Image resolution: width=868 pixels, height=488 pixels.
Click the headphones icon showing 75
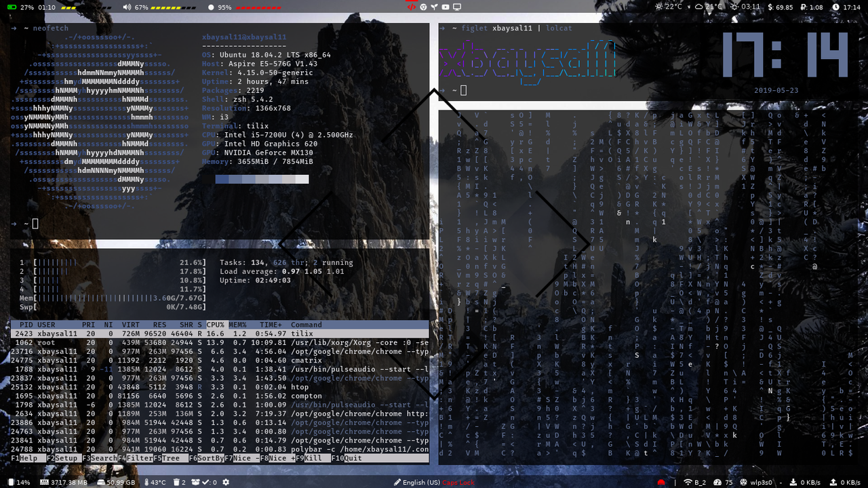click(x=716, y=482)
